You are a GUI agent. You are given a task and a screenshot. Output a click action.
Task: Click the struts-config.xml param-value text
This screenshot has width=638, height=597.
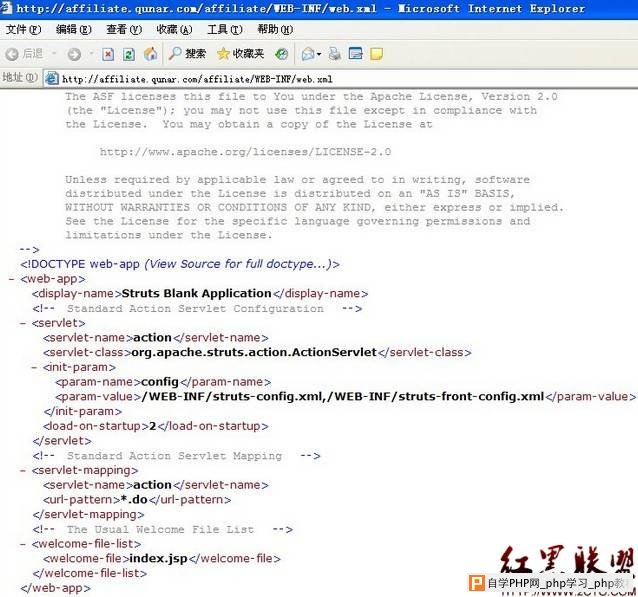point(343,396)
